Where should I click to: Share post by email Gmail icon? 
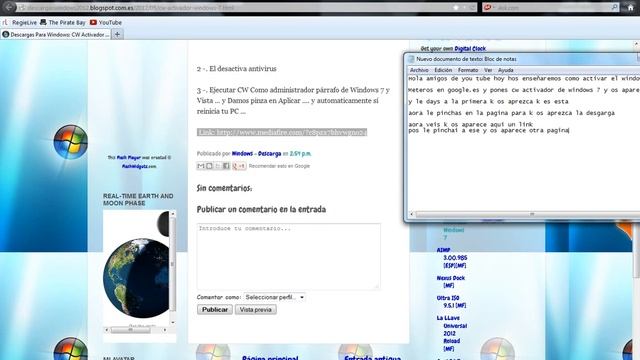click(200, 166)
